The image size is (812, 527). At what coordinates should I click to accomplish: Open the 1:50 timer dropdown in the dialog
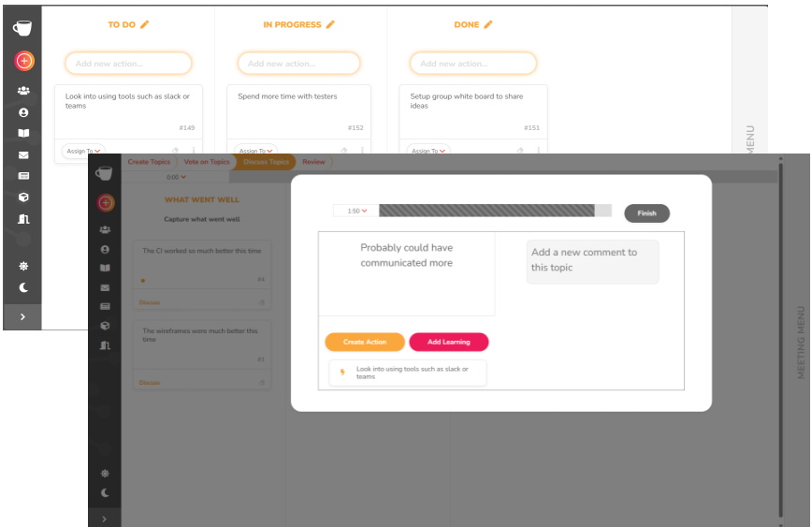pos(356,212)
